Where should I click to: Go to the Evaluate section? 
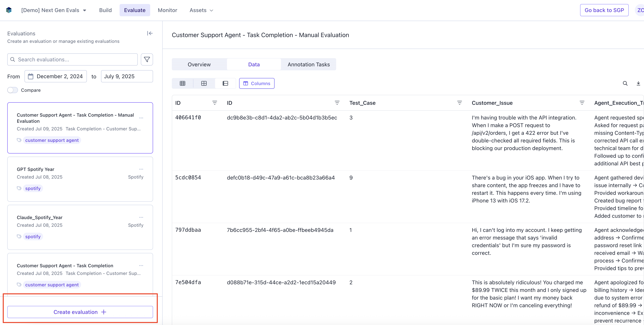135,10
